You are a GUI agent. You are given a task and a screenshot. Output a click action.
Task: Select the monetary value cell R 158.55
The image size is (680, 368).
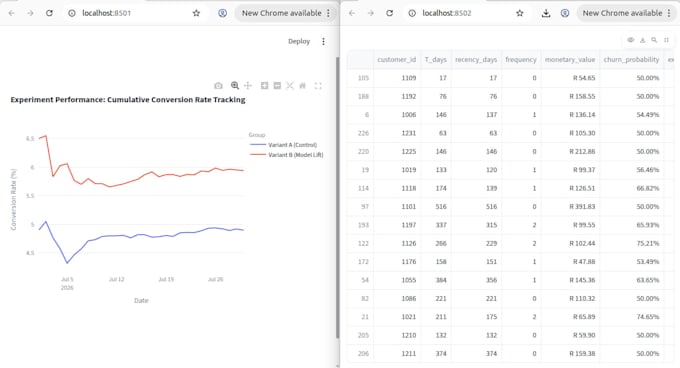click(x=570, y=96)
